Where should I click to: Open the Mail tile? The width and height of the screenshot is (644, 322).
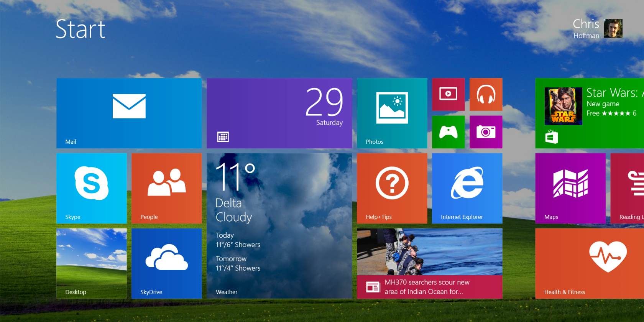[129, 113]
